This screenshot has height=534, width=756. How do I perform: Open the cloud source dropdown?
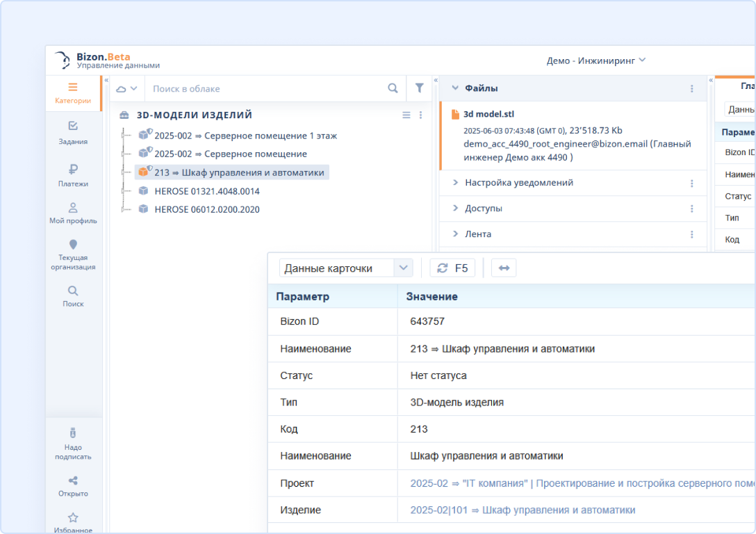[126, 89]
